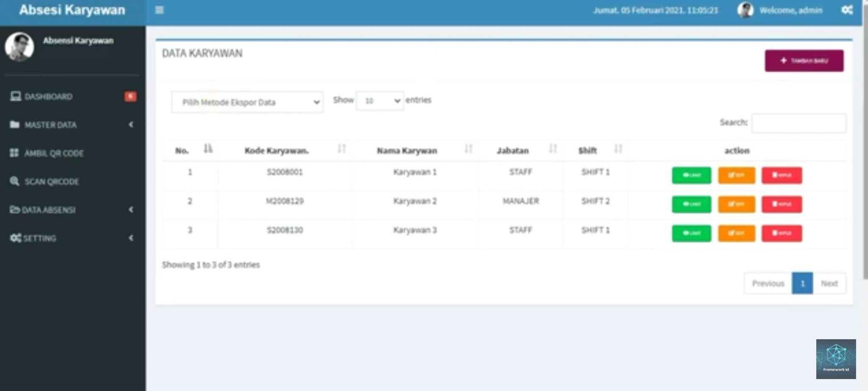The width and height of the screenshot is (868, 391).
Task: Select page 1 in the pagination control
Action: (802, 283)
